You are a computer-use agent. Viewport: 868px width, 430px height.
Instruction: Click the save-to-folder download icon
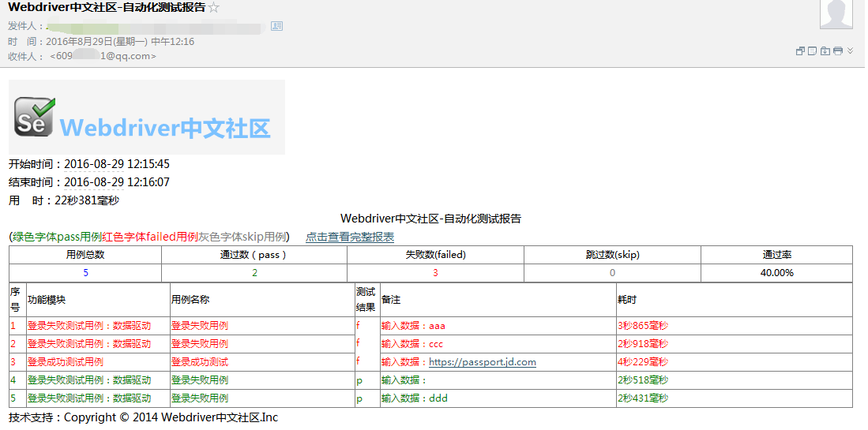click(825, 50)
